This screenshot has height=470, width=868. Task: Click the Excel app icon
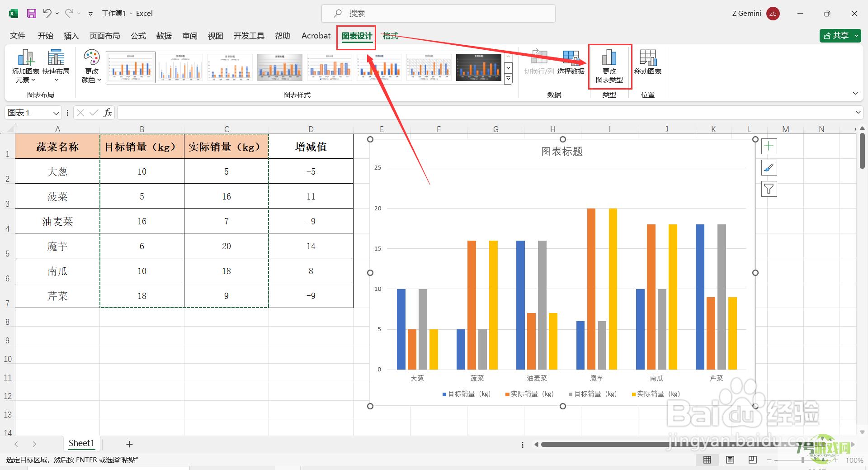[14, 14]
